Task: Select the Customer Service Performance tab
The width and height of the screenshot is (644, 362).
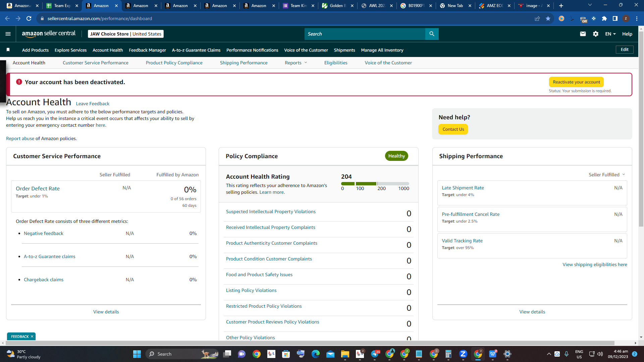Action: click(x=96, y=63)
